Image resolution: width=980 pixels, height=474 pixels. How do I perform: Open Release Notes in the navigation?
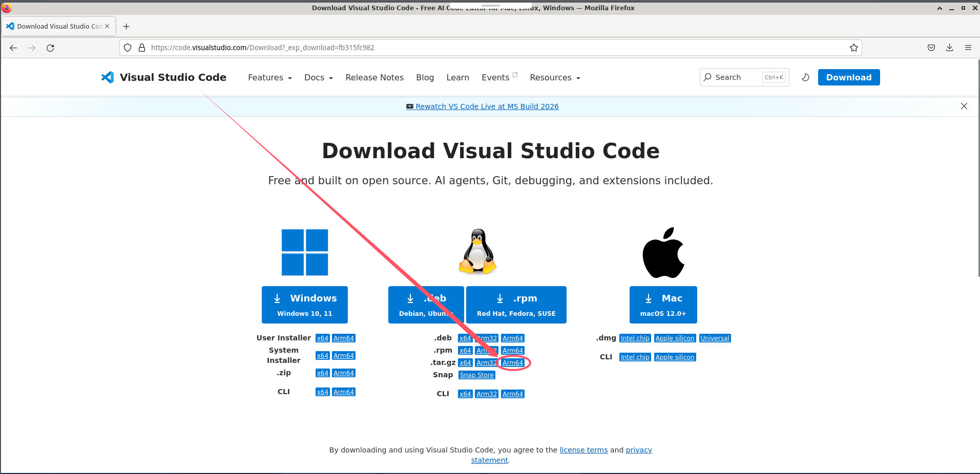coord(374,77)
